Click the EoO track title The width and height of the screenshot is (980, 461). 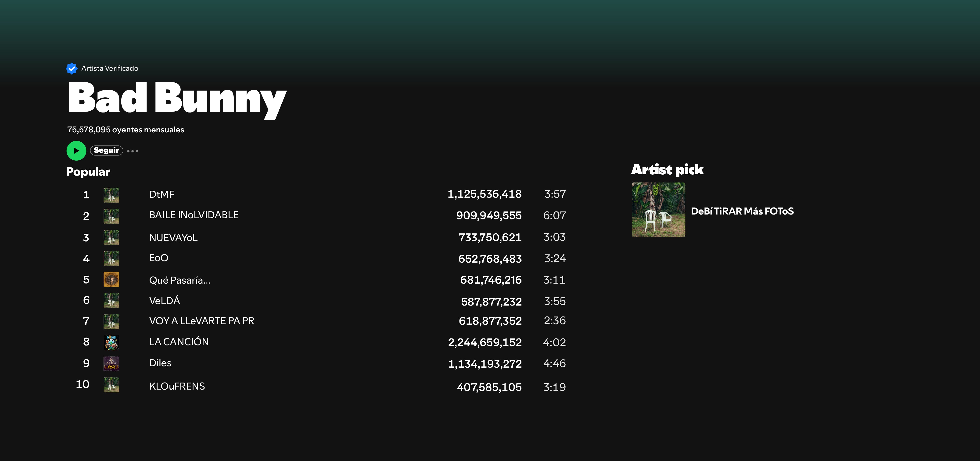point(159,258)
